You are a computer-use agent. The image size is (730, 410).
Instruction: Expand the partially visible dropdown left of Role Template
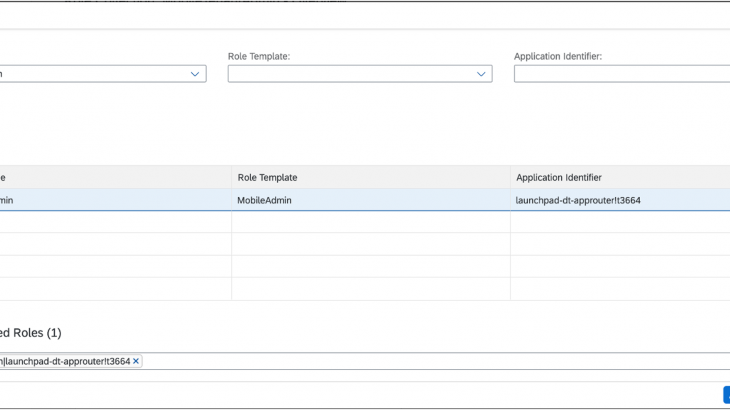pyautogui.click(x=195, y=74)
